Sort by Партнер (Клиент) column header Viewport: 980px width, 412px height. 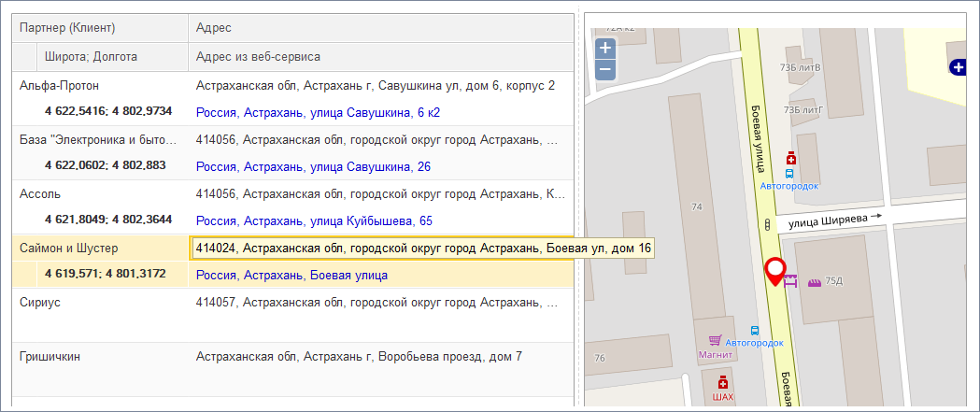(x=100, y=27)
